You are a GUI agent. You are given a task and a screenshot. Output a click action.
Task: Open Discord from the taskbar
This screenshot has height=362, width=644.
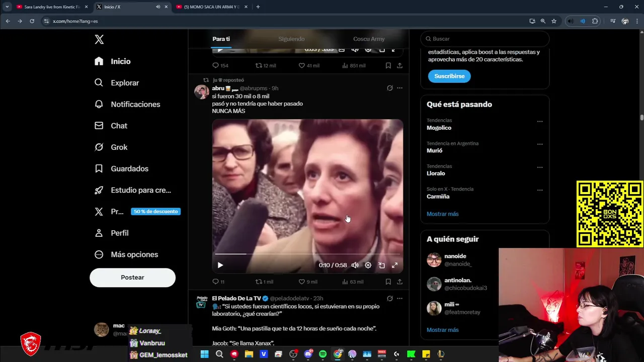[308, 354]
